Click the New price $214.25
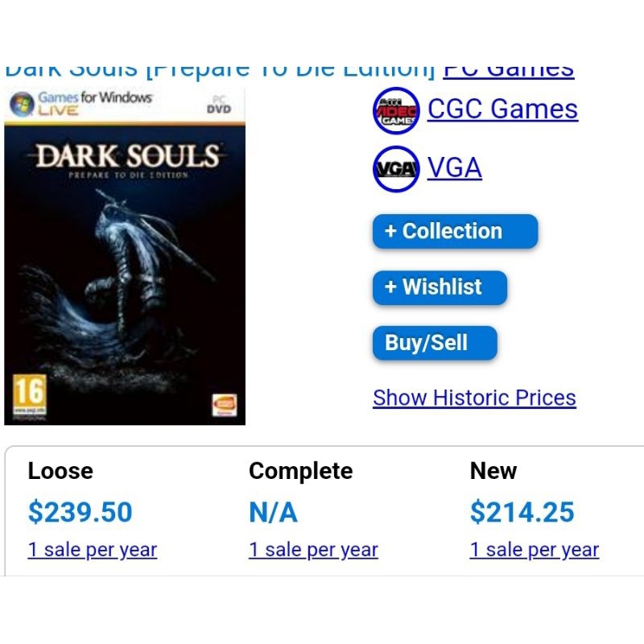The height and width of the screenshot is (644, 644). pyautogui.click(x=522, y=512)
